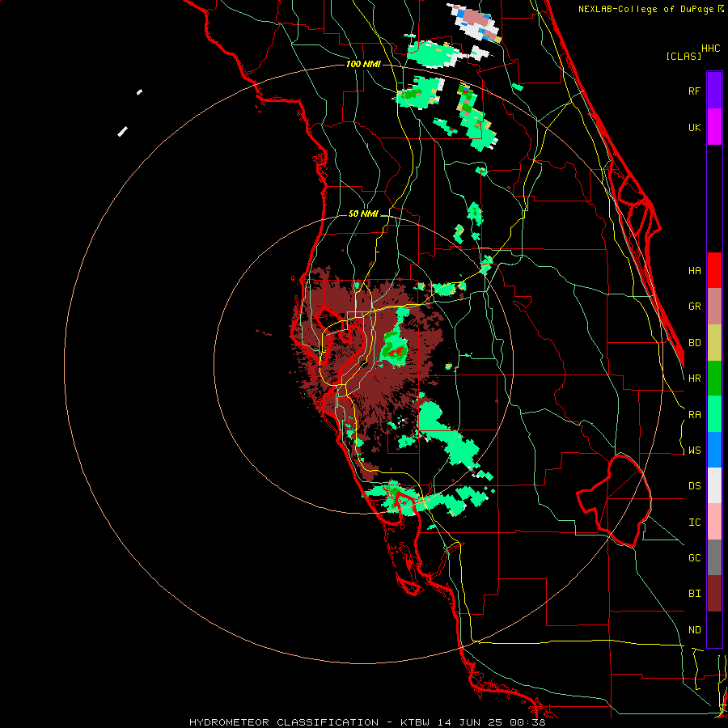Click the RF legend label
Screen dimensions: 728x728
[694, 91]
